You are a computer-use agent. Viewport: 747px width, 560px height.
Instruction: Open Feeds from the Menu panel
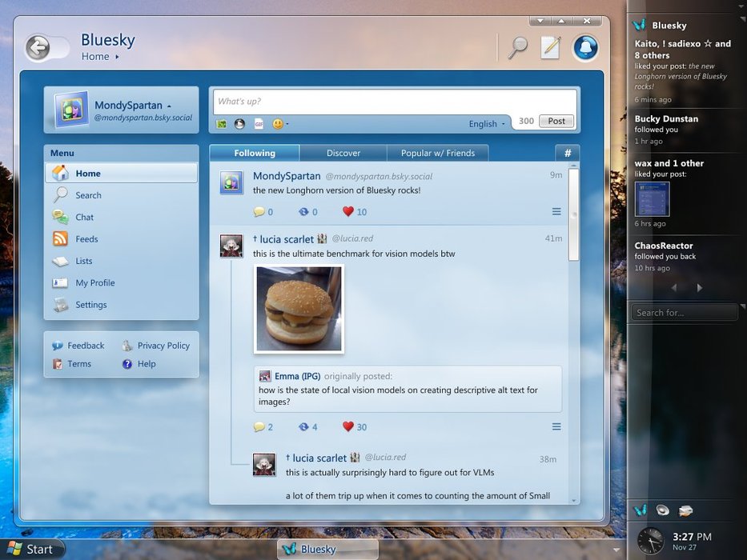[122, 239]
